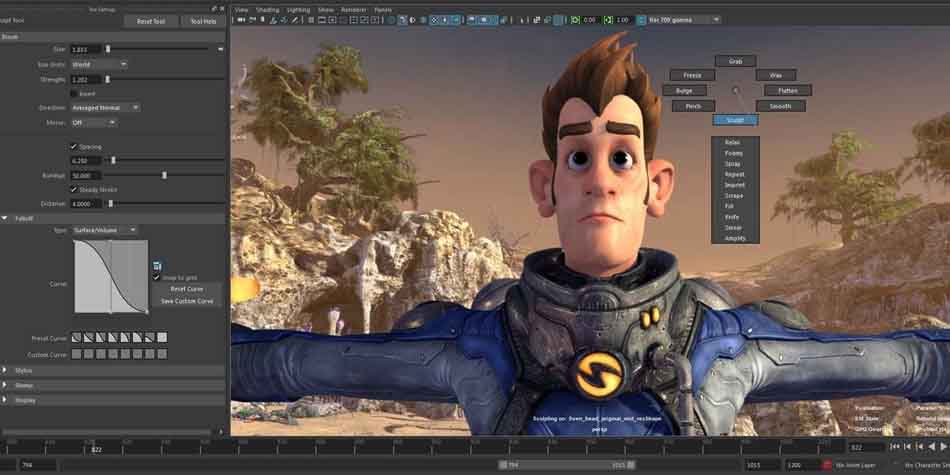The height and width of the screenshot is (475, 950).
Task: Toggle Snap to grid checkbox
Action: [157, 277]
